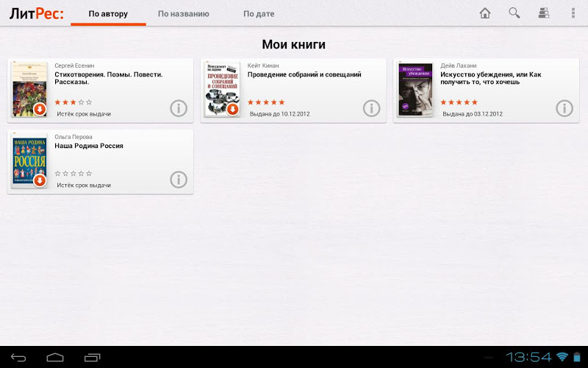Open the Искусство убеждения cover thumbnail

pos(415,89)
